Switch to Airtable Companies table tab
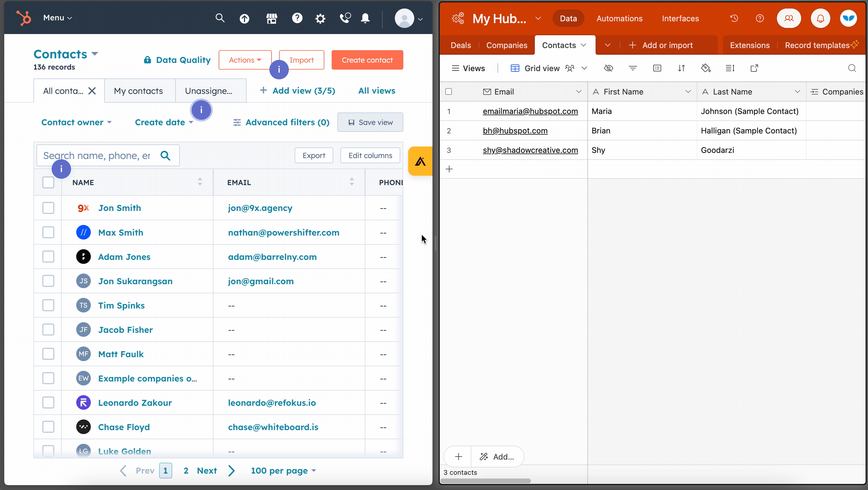868x490 pixels. click(x=507, y=45)
